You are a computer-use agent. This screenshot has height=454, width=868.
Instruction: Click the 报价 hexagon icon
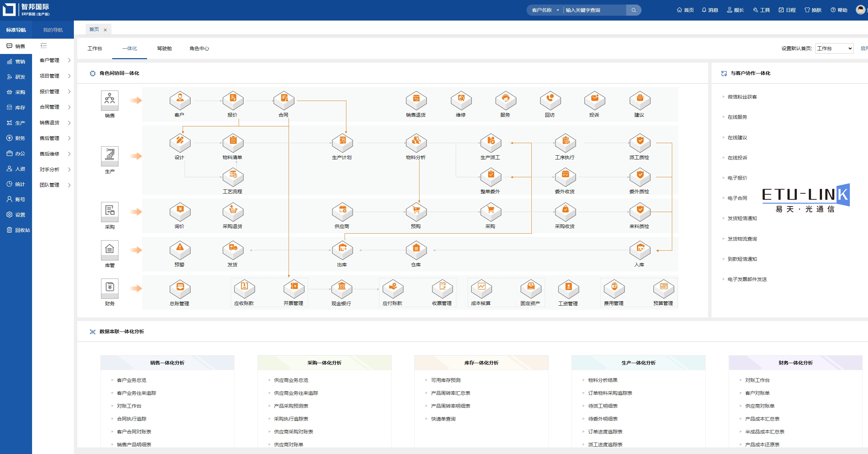(233, 100)
